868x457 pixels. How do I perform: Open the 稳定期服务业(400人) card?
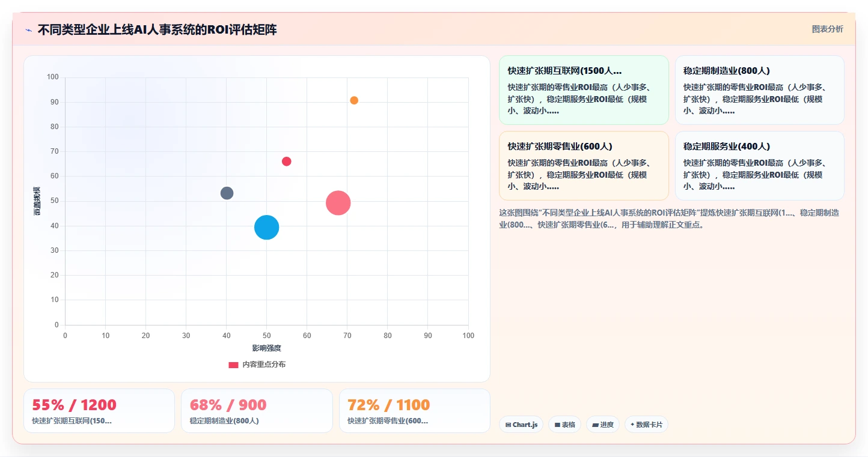point(759,166)
